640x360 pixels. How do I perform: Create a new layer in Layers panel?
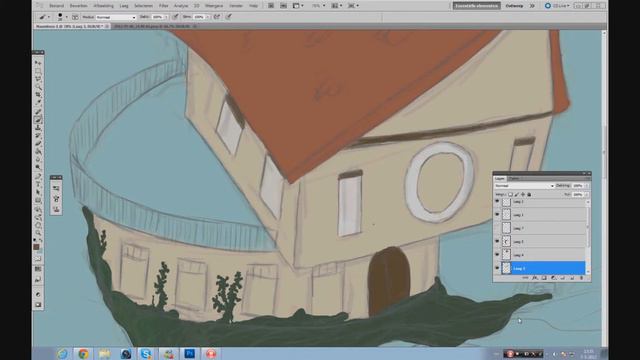pos(572,278)
